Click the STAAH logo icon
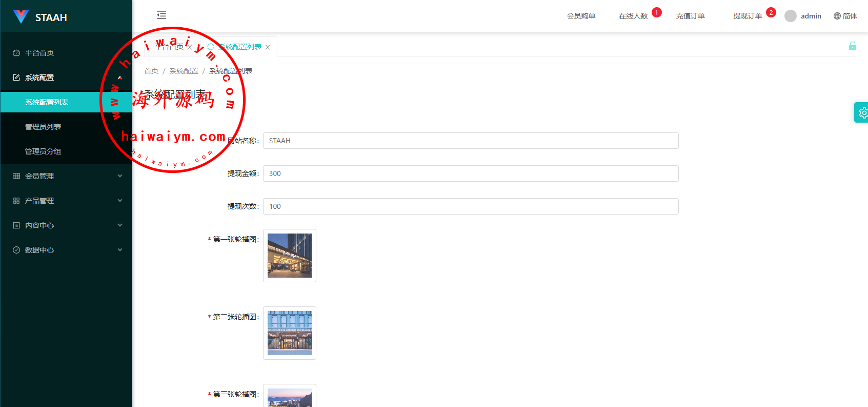Image resolution: width=868 pixels, height=407 pixels. [21, 16]
